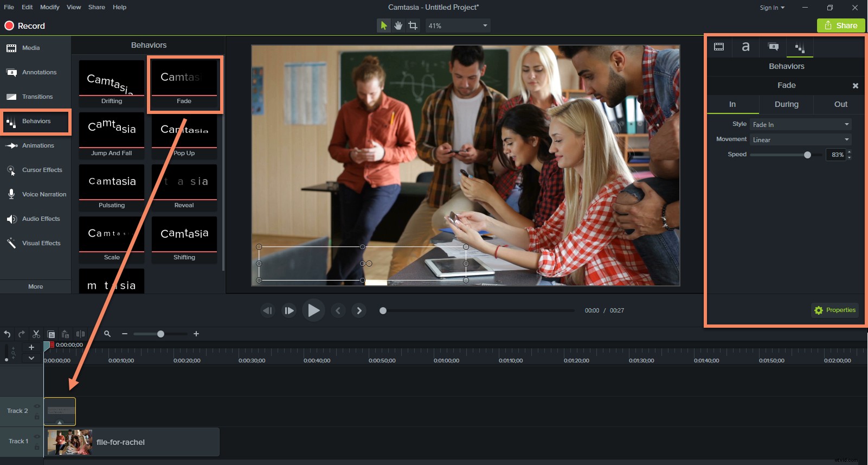Paste media on timeline

tap(66, 334)
